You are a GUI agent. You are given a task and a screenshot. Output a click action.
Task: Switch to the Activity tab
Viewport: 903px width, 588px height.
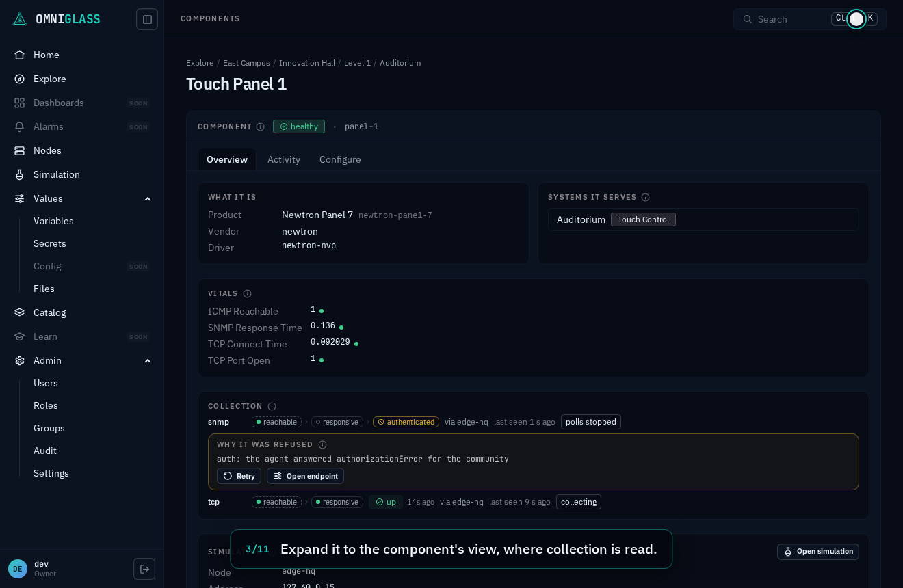[x=284, y=159]
